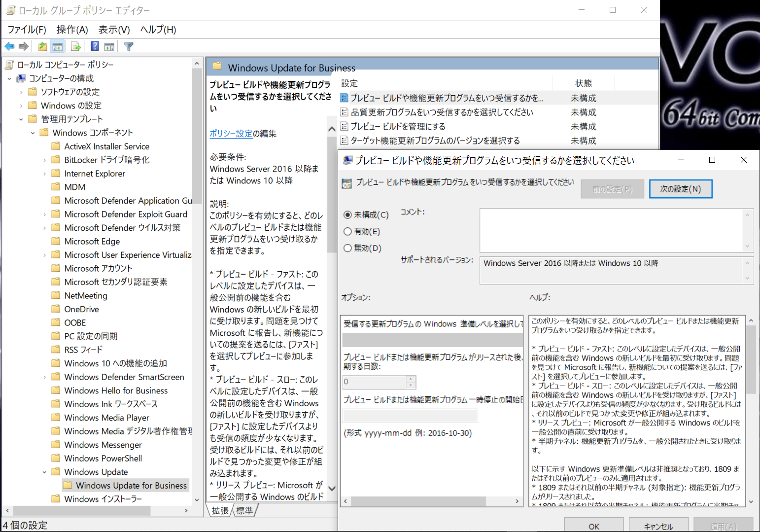
Task: Click the Up one level folder icon
Action: (x=42, y=46)
